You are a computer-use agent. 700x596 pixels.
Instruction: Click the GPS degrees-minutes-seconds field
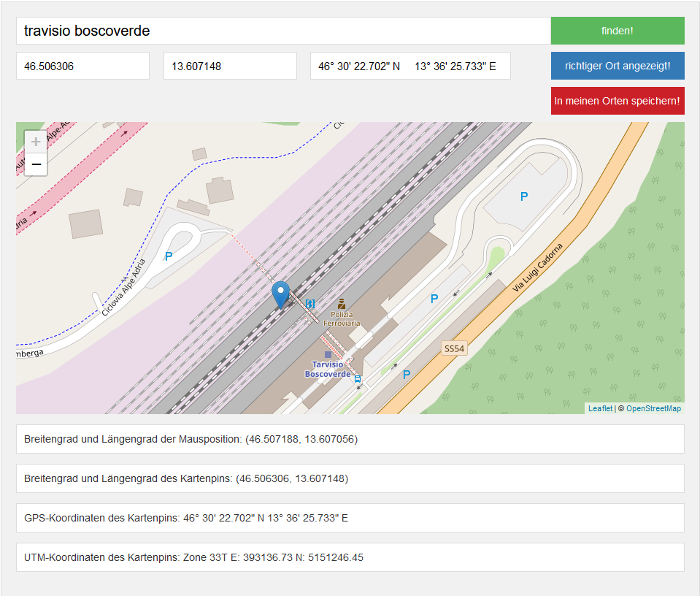[x=410, y=66]
